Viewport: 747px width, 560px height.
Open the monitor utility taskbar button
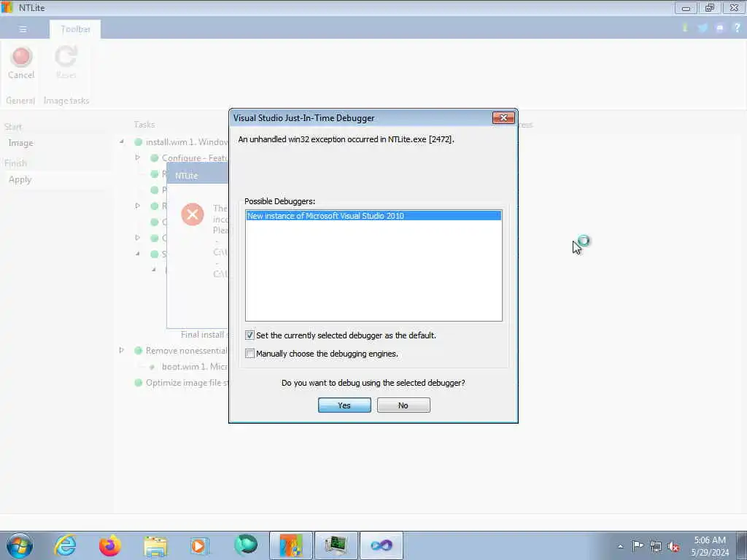tap(336, 545)
